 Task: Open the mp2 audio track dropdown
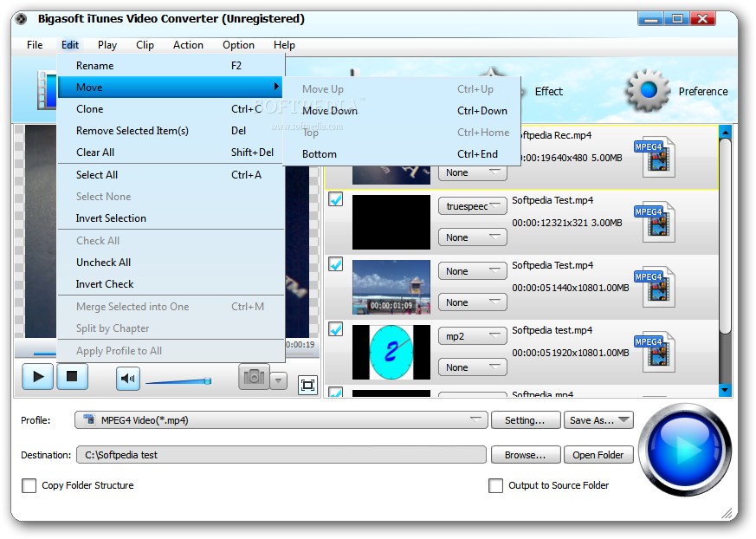[473, 336]
